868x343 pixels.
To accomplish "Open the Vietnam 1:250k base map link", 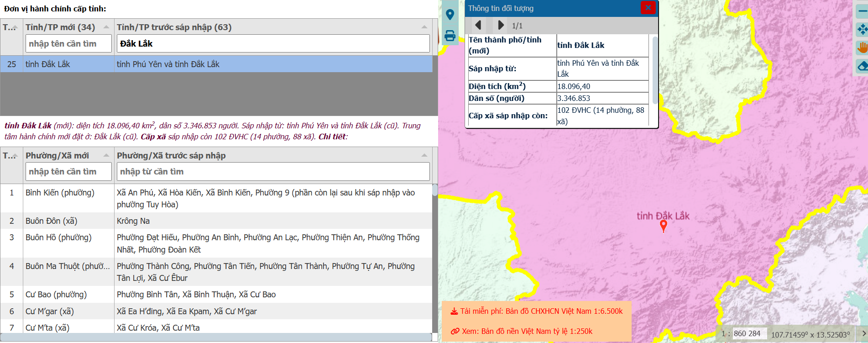I will click(x=522, y=331).
